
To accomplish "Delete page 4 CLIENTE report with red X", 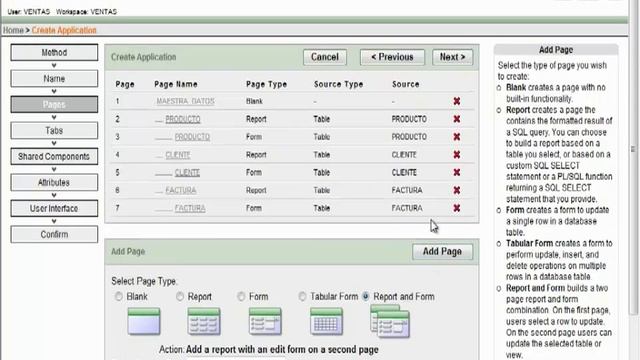I will click(x=457, y=155).
